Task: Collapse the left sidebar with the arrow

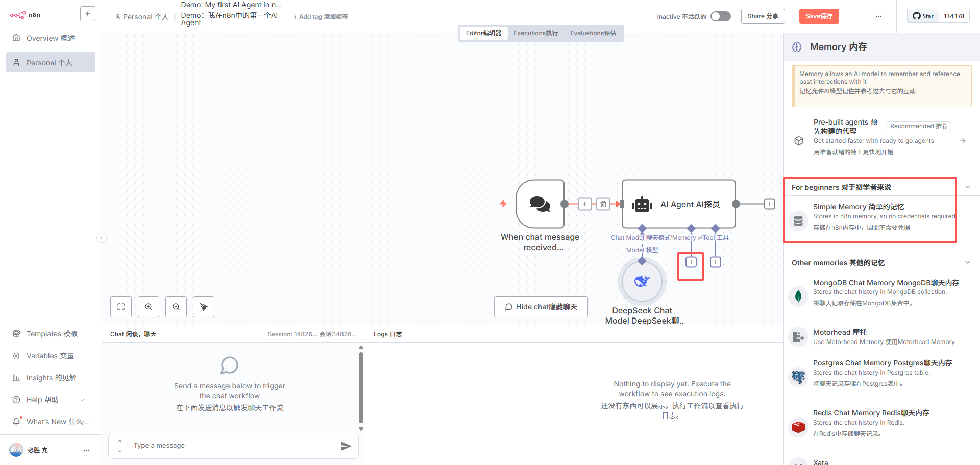Action: click(x=102, y=237)
